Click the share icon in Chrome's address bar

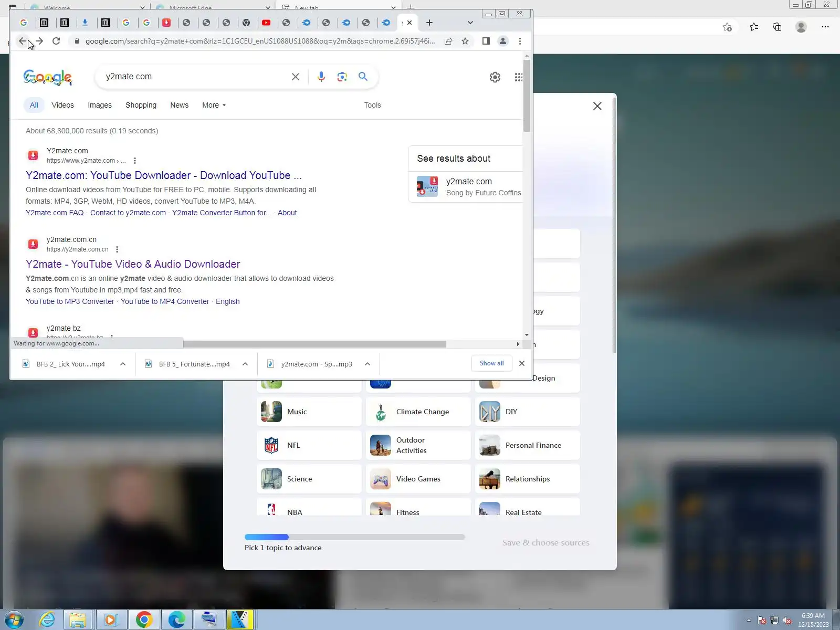(x=448, y=41)
